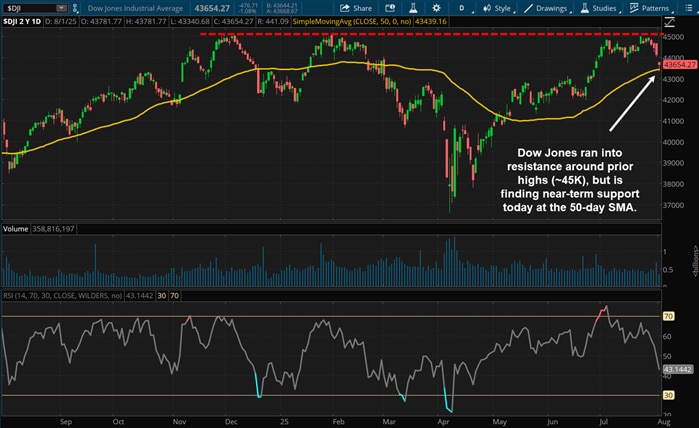Click the SimpleMovingAvg study label

pyautogui.click(x=352, y=21)
